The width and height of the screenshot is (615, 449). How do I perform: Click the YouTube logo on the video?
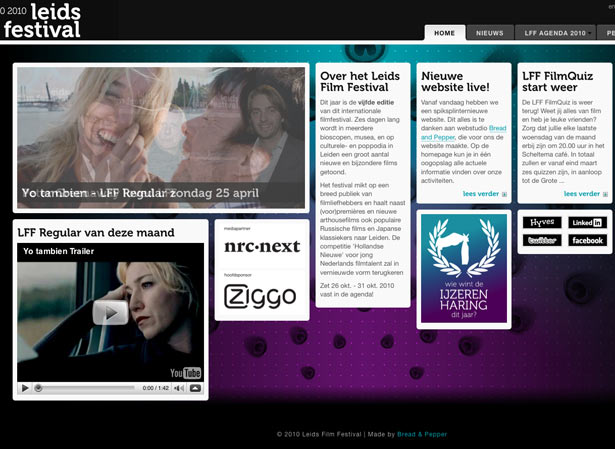coord(186,373)
